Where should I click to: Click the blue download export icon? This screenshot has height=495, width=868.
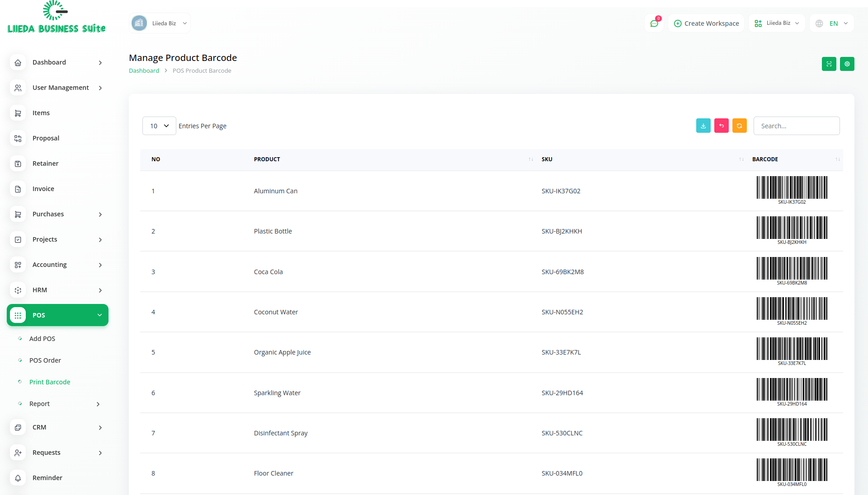pyautogui.click(x=703, y=126)
